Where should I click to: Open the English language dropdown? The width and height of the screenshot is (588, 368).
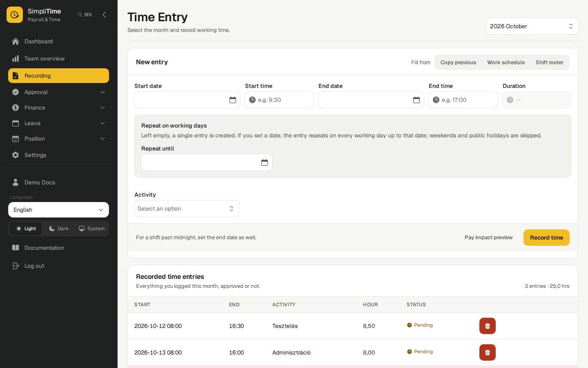(58, 210)
